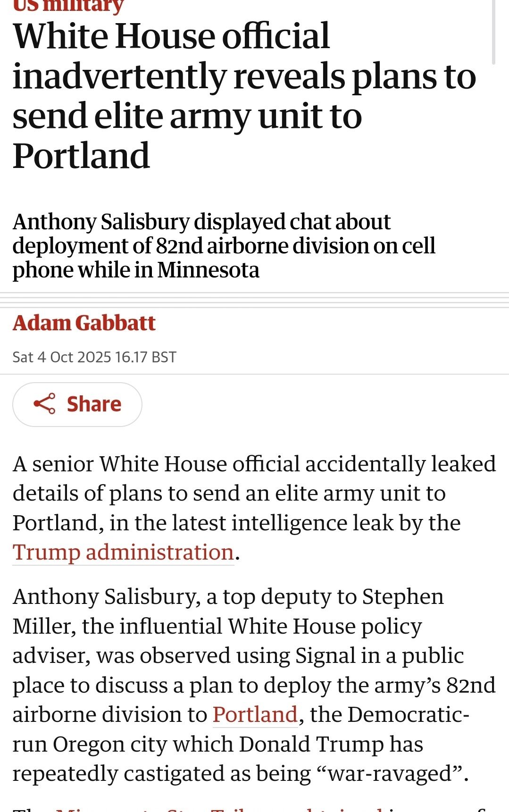
Task: Tap the share icon
Action: (x=44, y=404)
